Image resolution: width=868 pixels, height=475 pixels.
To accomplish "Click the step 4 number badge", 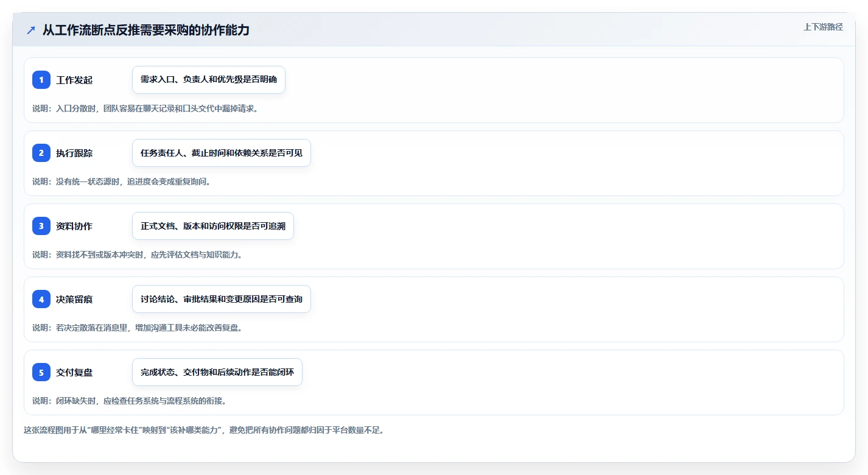I will click(41, 299).
